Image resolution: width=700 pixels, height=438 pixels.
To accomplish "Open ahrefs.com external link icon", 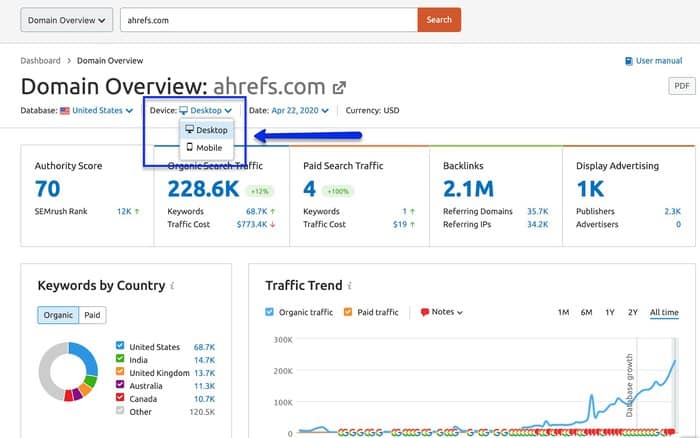I will (339, 88).
